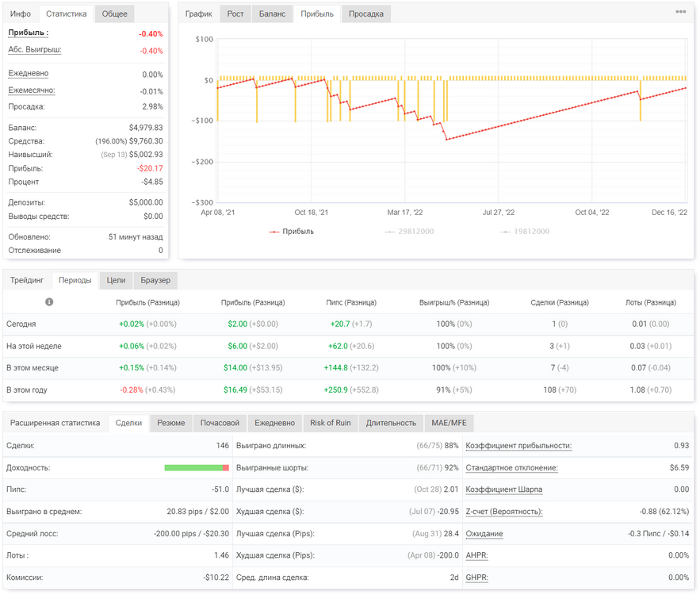Switch chart to График tab

click(199, 13)
